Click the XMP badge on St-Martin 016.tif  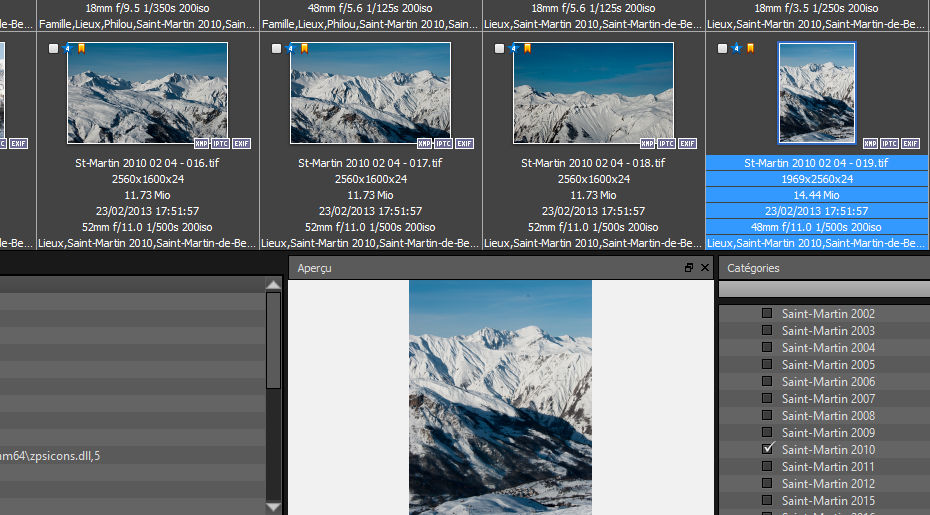[x=202, y=144]
